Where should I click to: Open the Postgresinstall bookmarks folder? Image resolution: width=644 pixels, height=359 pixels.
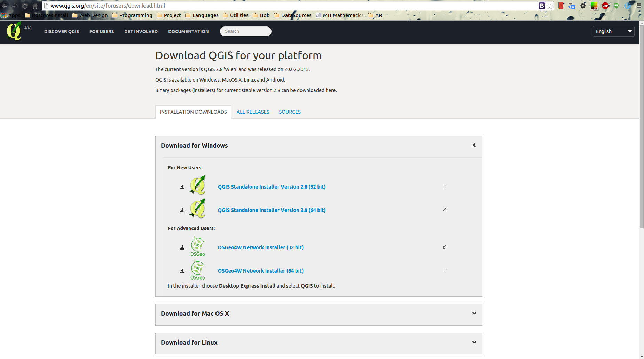pyautogui.click(x=46, y=15)
